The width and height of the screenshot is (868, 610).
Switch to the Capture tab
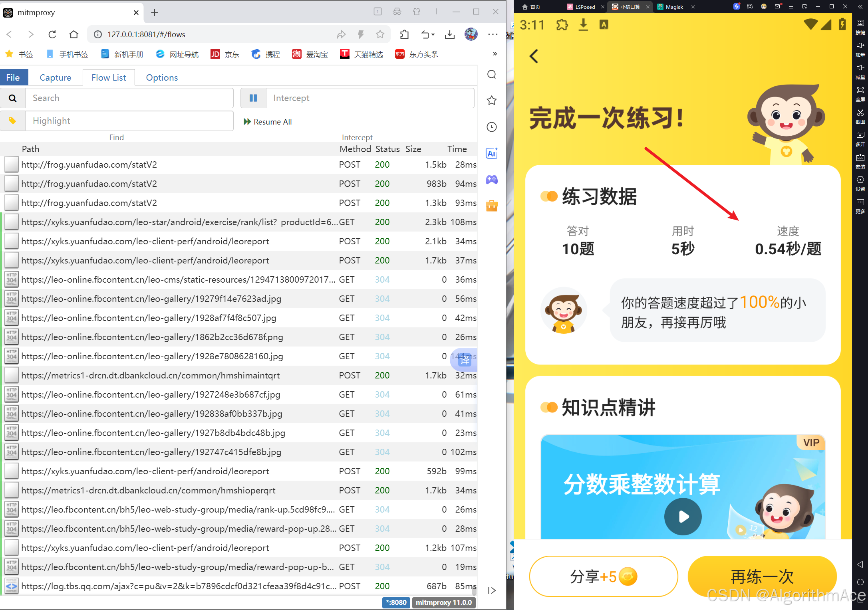pos(55,77)
